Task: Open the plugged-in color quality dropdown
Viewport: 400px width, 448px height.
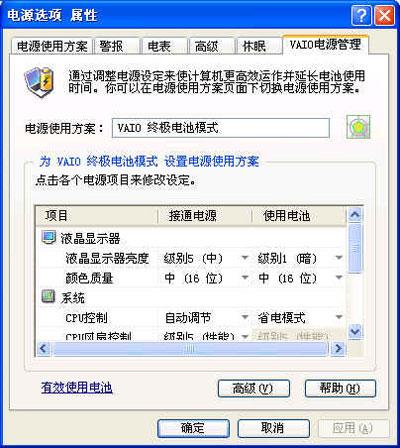Action: tap(245, 277)
